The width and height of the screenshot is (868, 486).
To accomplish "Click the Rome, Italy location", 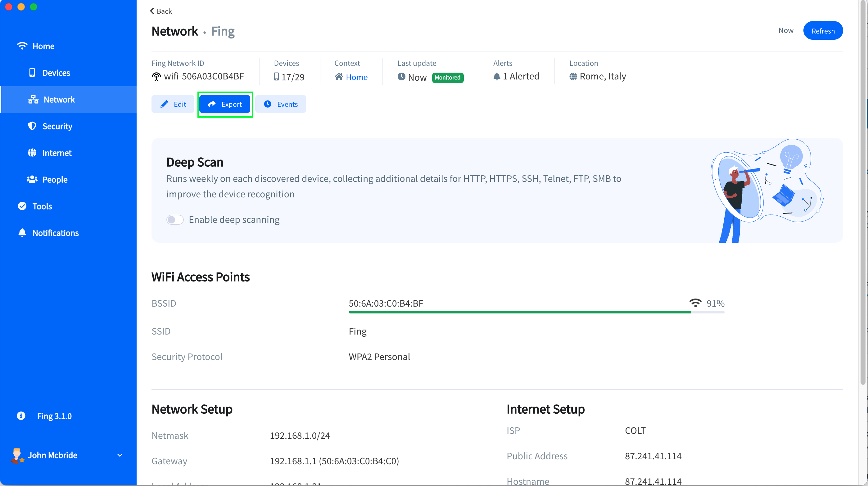I will (x=603, y=76).
